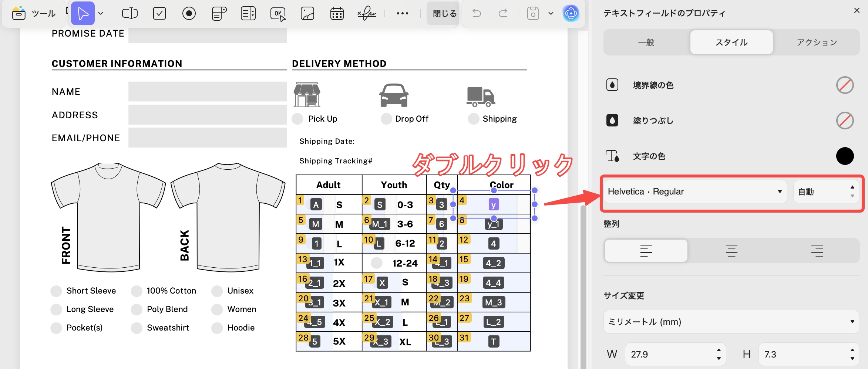Toggle the Long Sleeve option
The width and height of the screenshot is (868, 369).
[x=56, y=309]
